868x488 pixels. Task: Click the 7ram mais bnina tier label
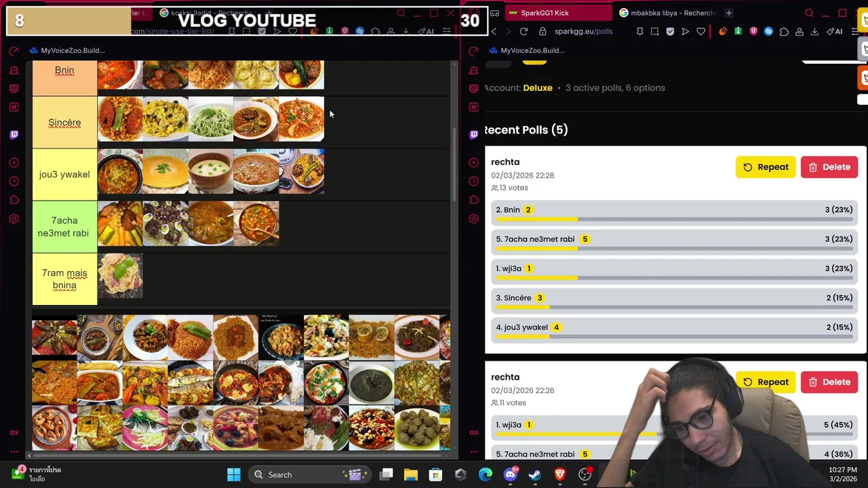pyautogui.click(x=64, y=279)
